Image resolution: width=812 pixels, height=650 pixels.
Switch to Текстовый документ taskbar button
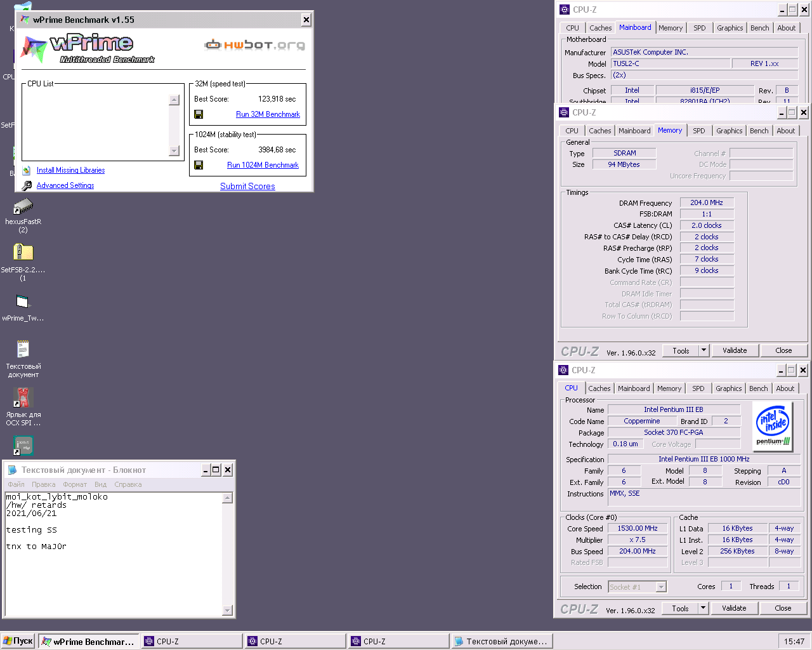click(501, 641)
